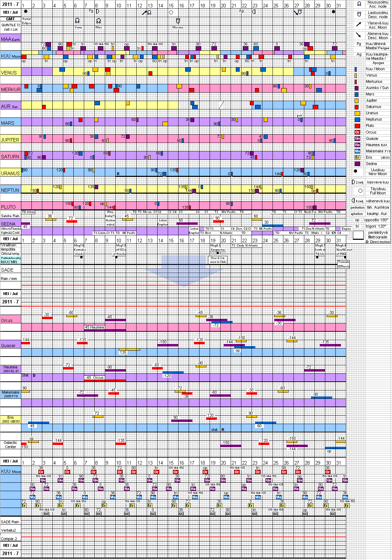Click the Full Moon circle on July 15
Screen dimensions: 392x560
(x=171, y=12)
